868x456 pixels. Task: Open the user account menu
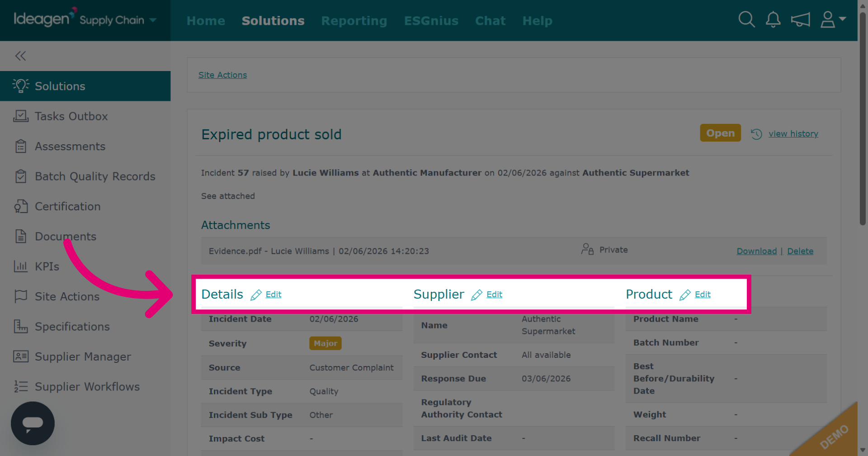tap(833, 19)
